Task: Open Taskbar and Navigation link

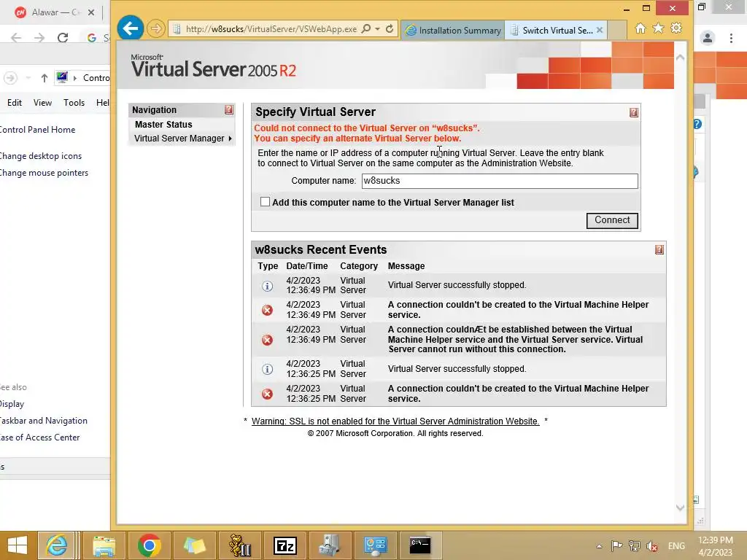Action: pyautogui.click(x=43, y=421)
